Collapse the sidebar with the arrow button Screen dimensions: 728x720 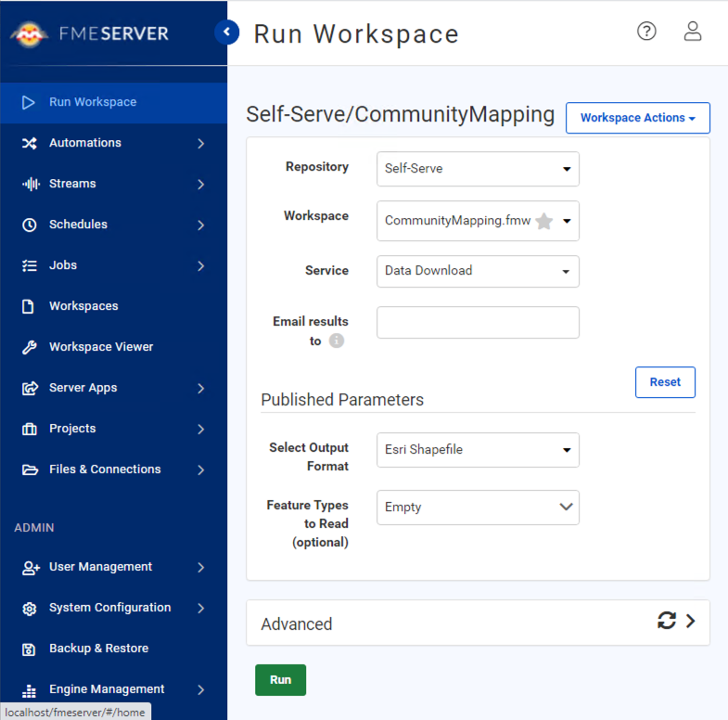(x=226, y=32)
